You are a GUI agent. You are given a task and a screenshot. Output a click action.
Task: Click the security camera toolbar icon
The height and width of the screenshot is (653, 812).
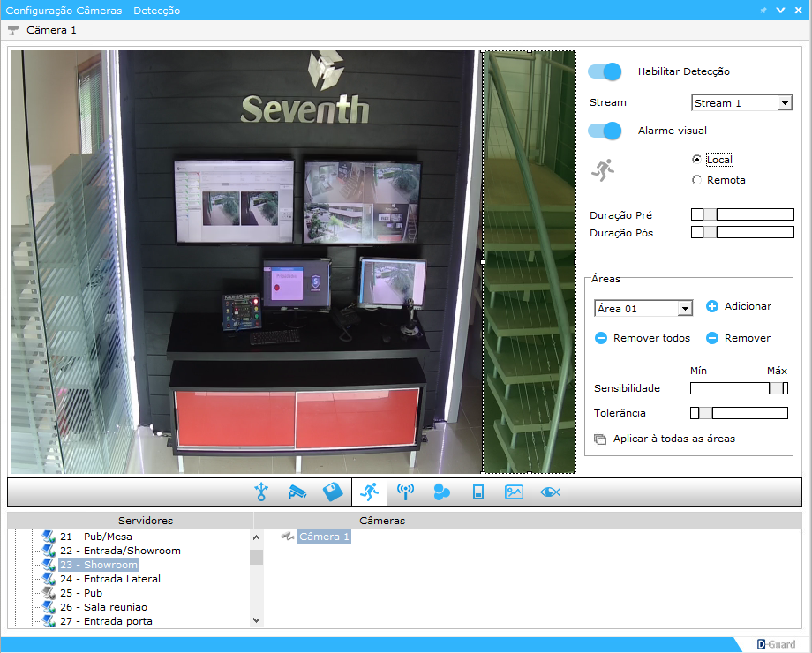coord(297,492)
